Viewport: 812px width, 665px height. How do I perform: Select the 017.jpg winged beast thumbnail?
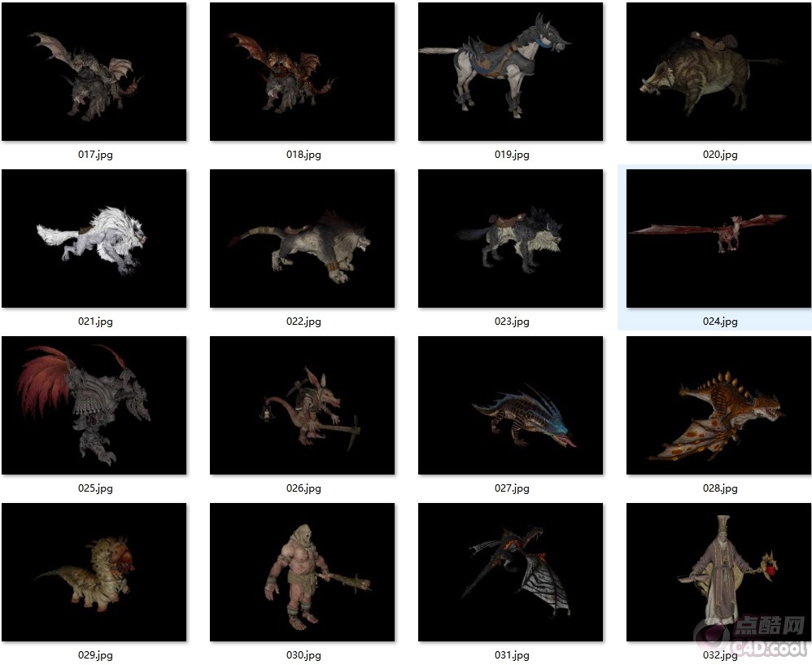[94, 72]
